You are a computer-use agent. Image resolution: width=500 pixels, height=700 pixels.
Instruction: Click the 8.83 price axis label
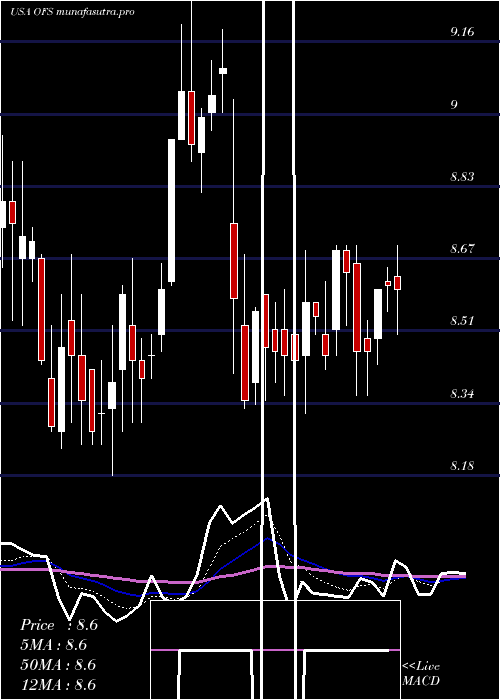462,177
